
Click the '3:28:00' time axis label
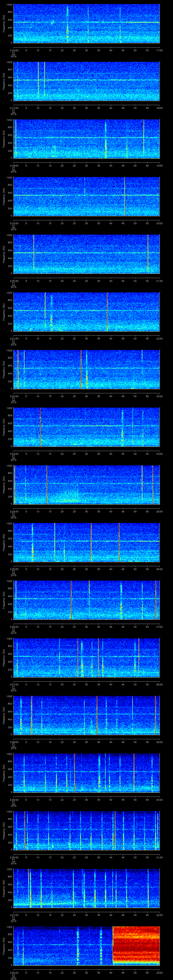(14, 742)
